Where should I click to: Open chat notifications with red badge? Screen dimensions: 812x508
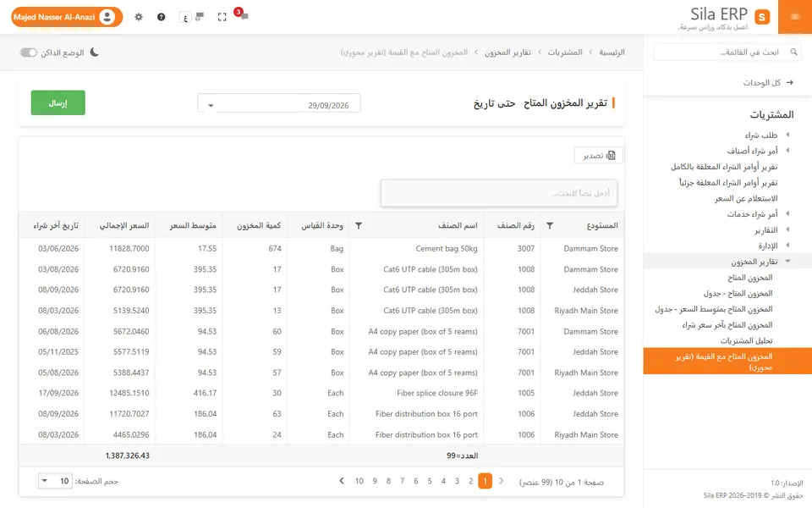coord(241,14)
